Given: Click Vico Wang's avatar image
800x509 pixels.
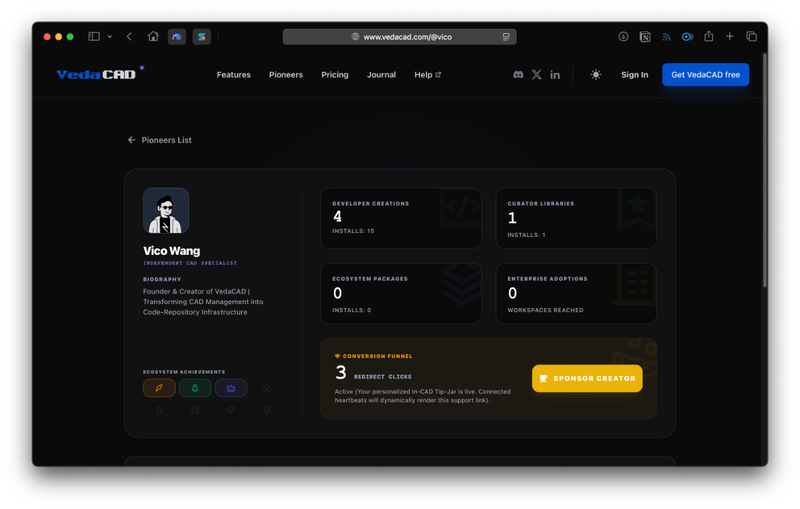Looking at the screenshot, I should click(166, 211).
